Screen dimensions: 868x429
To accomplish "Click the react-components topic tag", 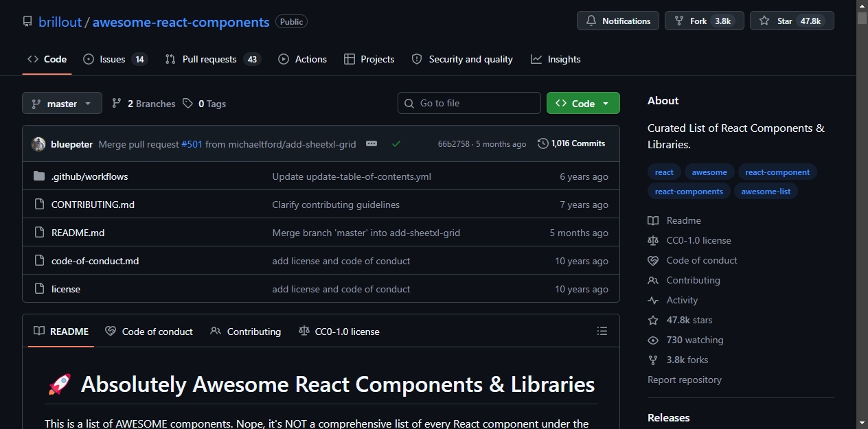I will click(x=689, y=192).
